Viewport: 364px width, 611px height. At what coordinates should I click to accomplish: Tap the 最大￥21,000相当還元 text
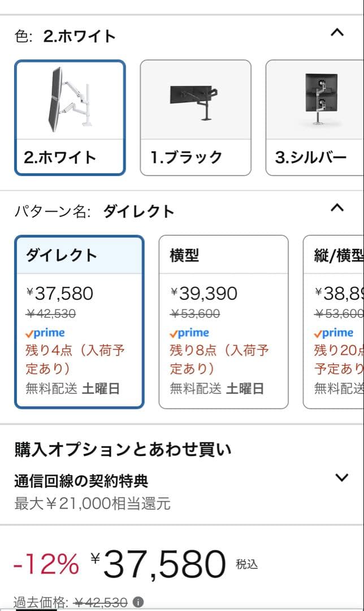click(x=92, y=503)
